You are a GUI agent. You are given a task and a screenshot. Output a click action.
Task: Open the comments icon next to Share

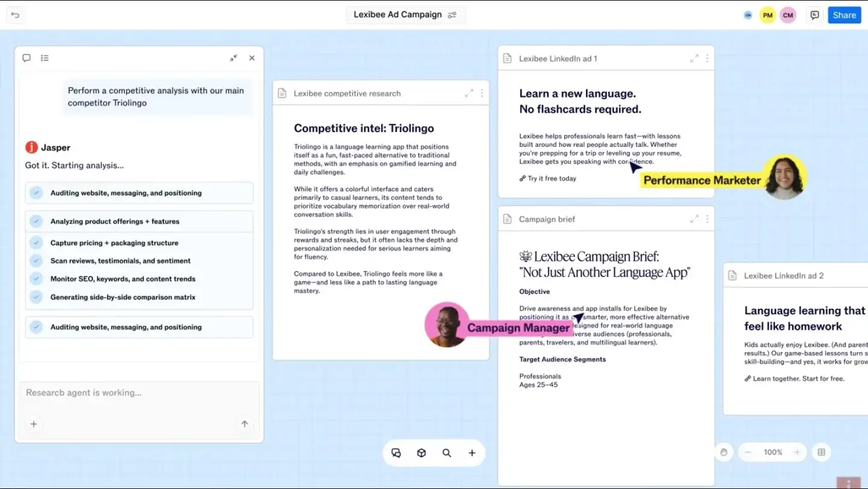click(x=815, y=15)
